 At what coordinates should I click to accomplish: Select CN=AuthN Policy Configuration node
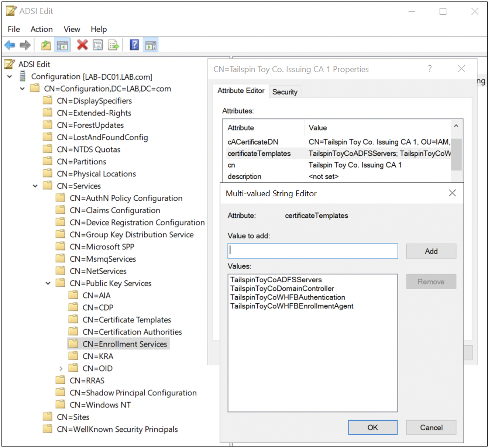(126, 198)
